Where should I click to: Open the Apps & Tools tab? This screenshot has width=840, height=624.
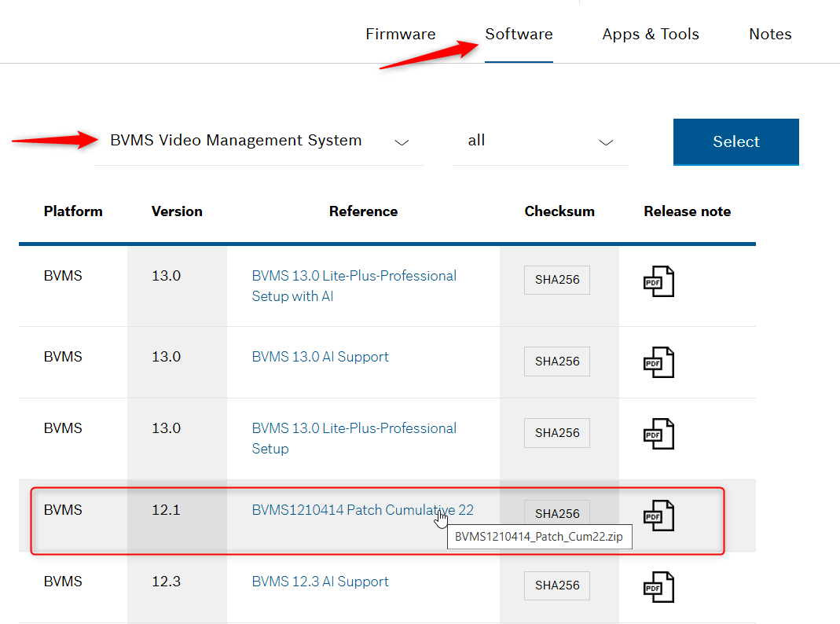coord(650,35)
